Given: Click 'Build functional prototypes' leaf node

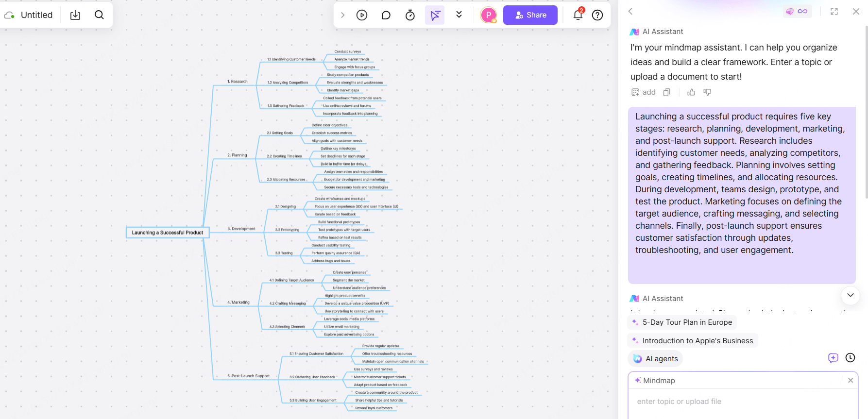Looking at the screenshot, I should coord(339,222).
